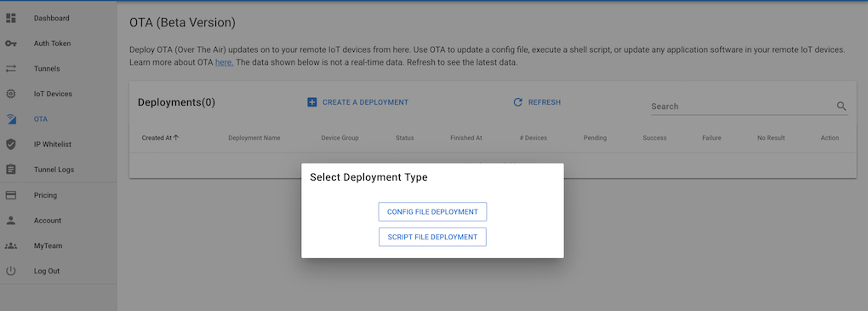Follow the 'here.' OTA documentation link

click(x=224, y=62)
